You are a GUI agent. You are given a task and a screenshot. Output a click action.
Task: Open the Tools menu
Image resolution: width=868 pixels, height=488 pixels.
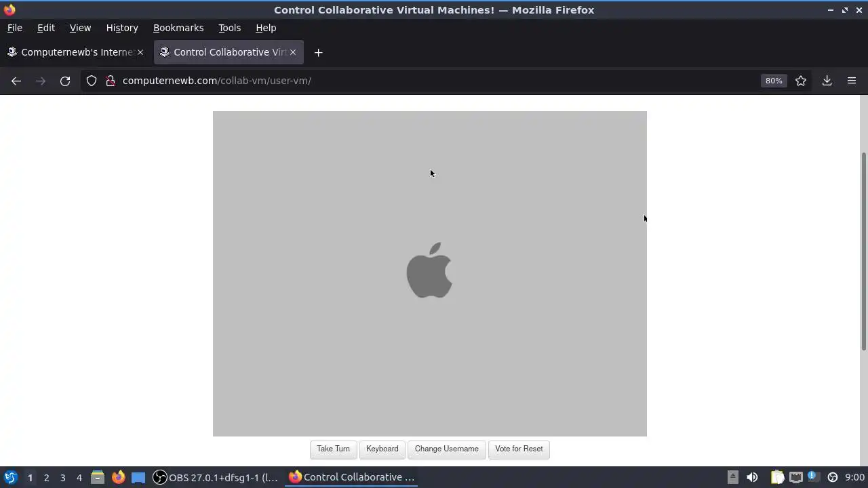(x=230, y=28)
